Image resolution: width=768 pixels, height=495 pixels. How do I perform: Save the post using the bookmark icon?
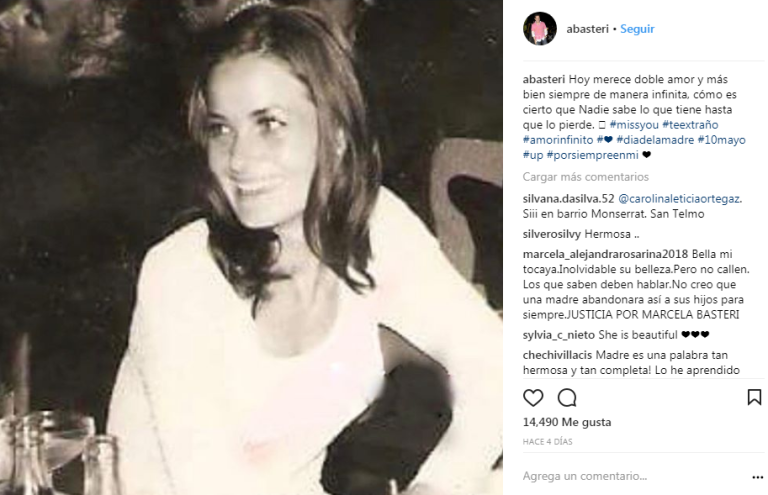754,397
